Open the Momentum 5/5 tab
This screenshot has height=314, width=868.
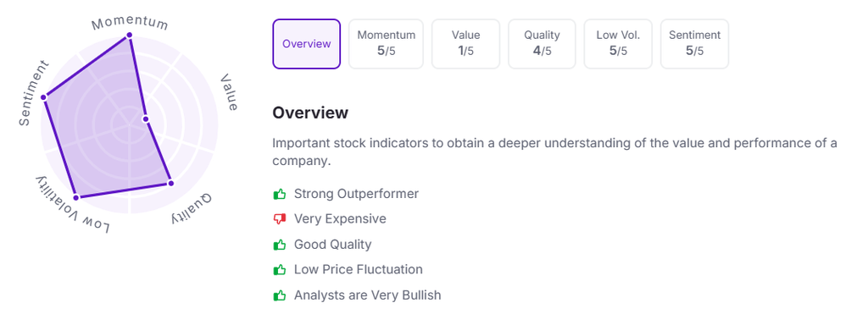[386, 44]
